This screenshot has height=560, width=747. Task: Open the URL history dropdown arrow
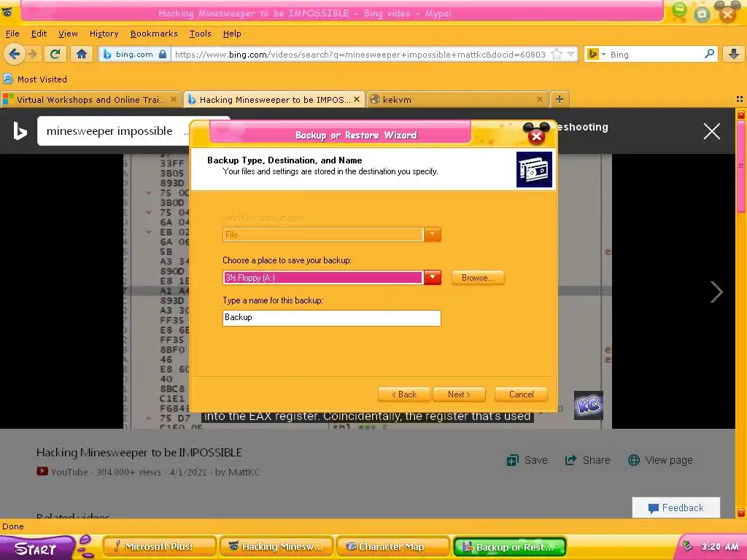point(570,54)
